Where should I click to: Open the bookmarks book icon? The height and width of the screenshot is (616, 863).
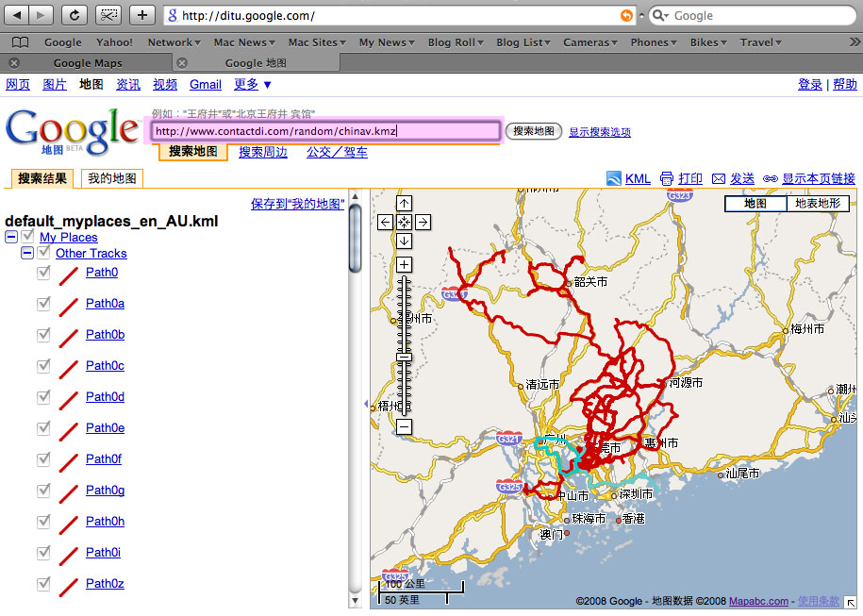[21, 42]
